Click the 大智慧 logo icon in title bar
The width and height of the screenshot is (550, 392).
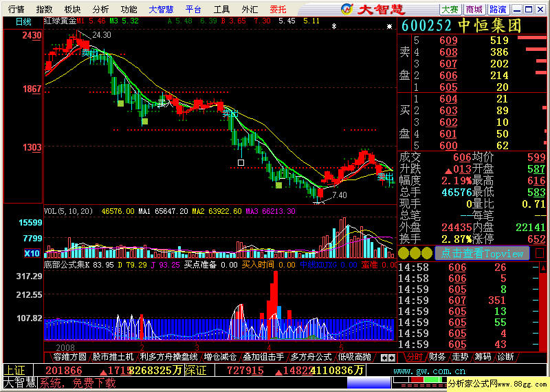pos(346,9)
